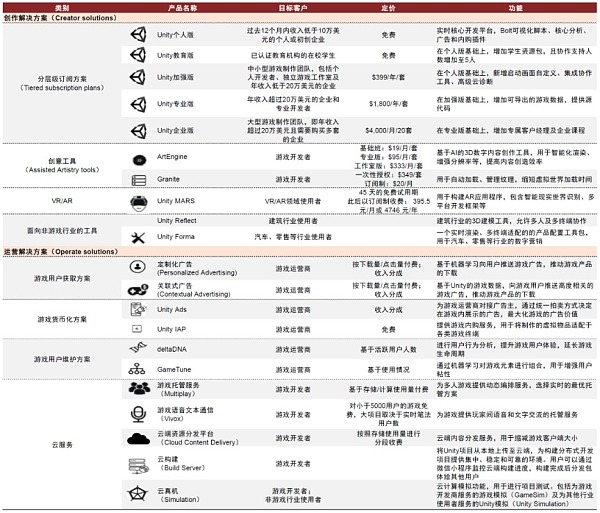Viewport: 600px width, 513px height.
Task: Select the 创作解决方案 (Creator solutions) section heading
Action: click(x=53, y=20)
